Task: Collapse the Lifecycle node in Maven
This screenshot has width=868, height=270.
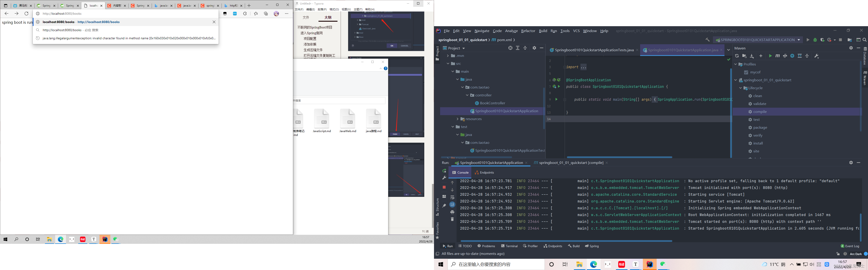Action: click(x=741, y=88)
